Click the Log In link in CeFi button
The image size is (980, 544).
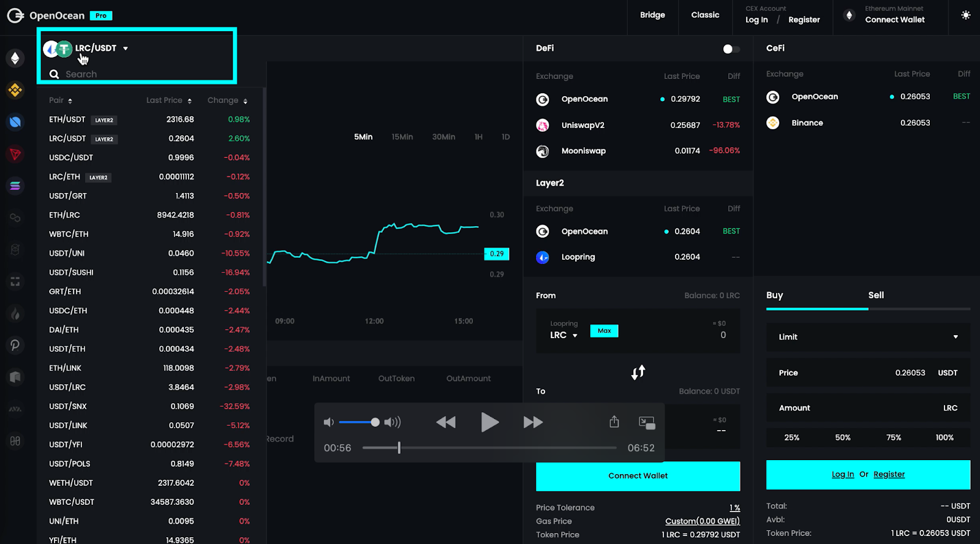[843, 474]
